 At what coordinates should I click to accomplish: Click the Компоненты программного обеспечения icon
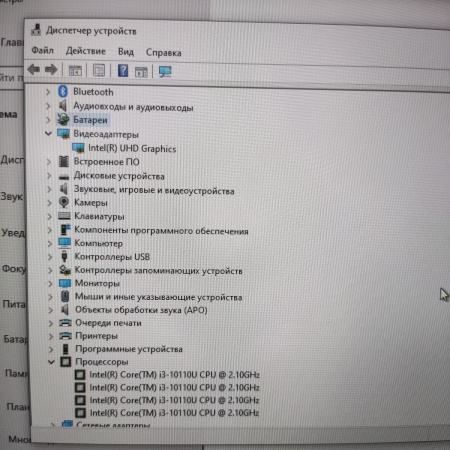pos(65,230)
